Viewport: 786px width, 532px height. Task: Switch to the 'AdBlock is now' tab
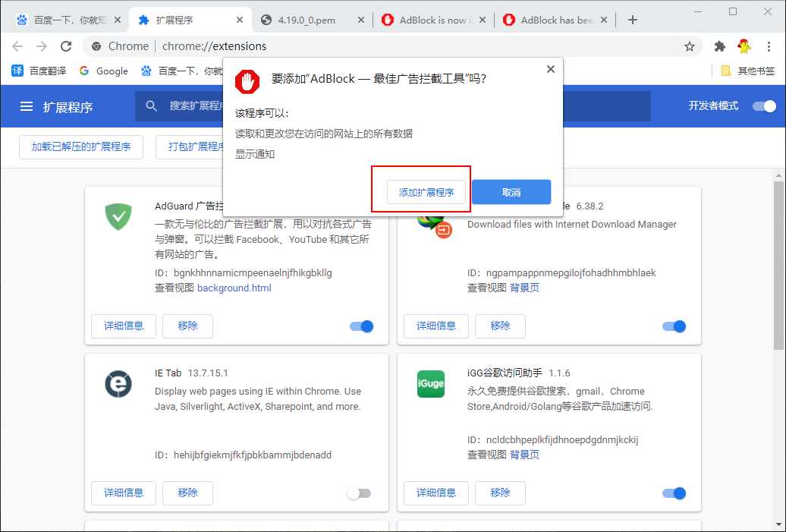click(427, 20)
